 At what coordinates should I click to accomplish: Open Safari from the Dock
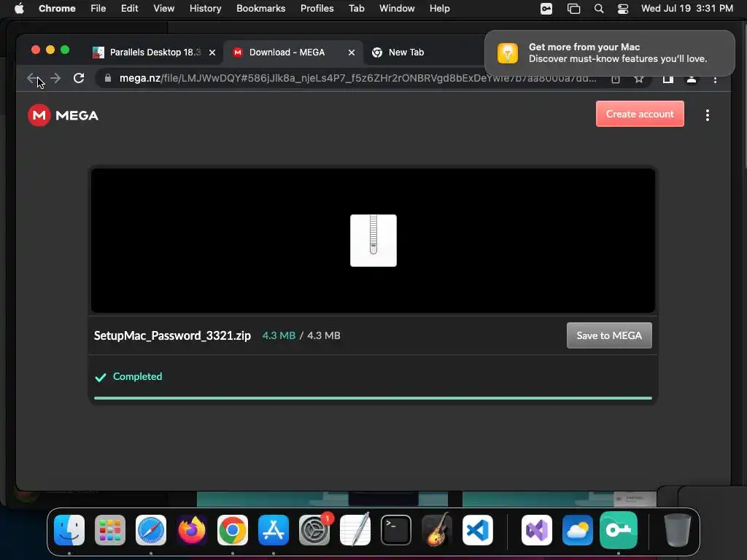pos(151,530)
